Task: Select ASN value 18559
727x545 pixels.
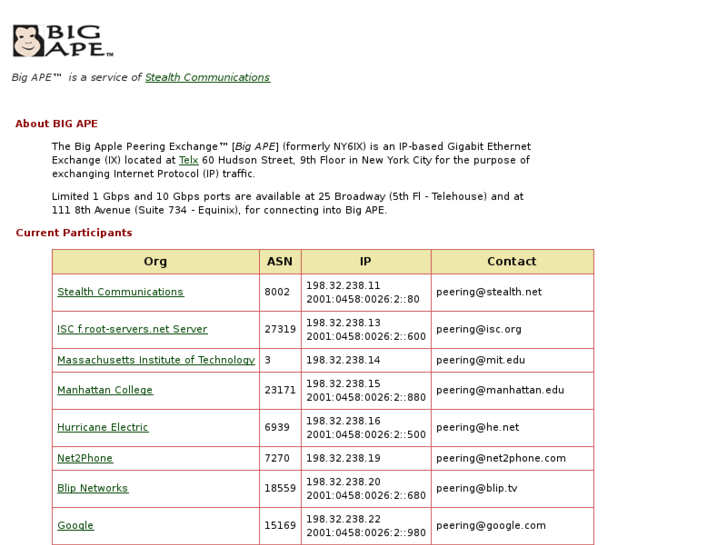Action: pos(280,488)
